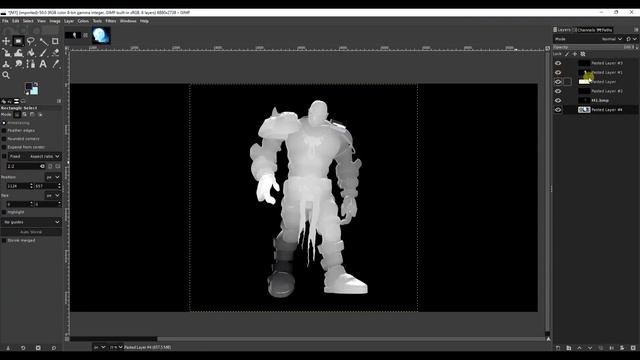
Task: Select the Warp Transform tool
Action: [18, 53]
